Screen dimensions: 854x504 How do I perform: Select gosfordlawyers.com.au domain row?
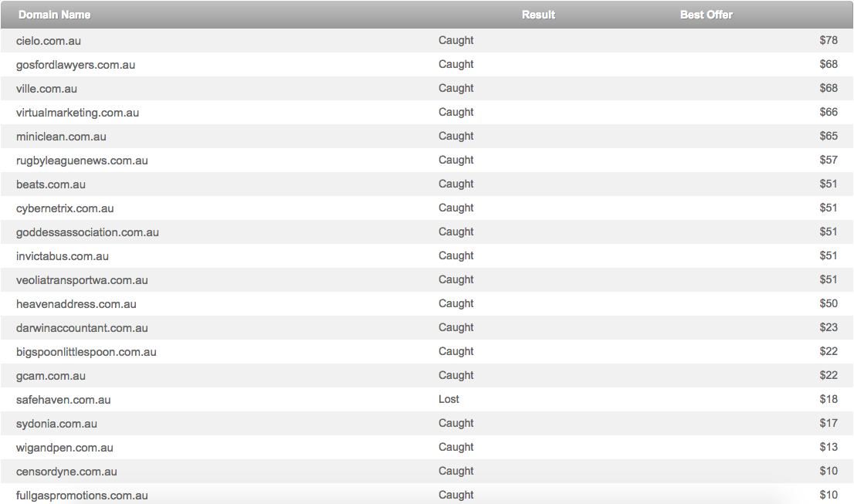pyautogui.click(x=427, y=65)
